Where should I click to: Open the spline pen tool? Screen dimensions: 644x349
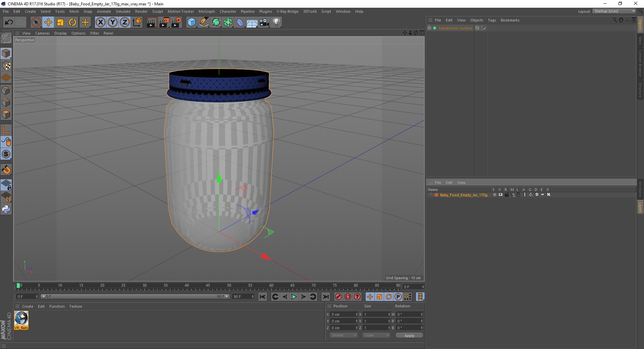coord(204,22)
